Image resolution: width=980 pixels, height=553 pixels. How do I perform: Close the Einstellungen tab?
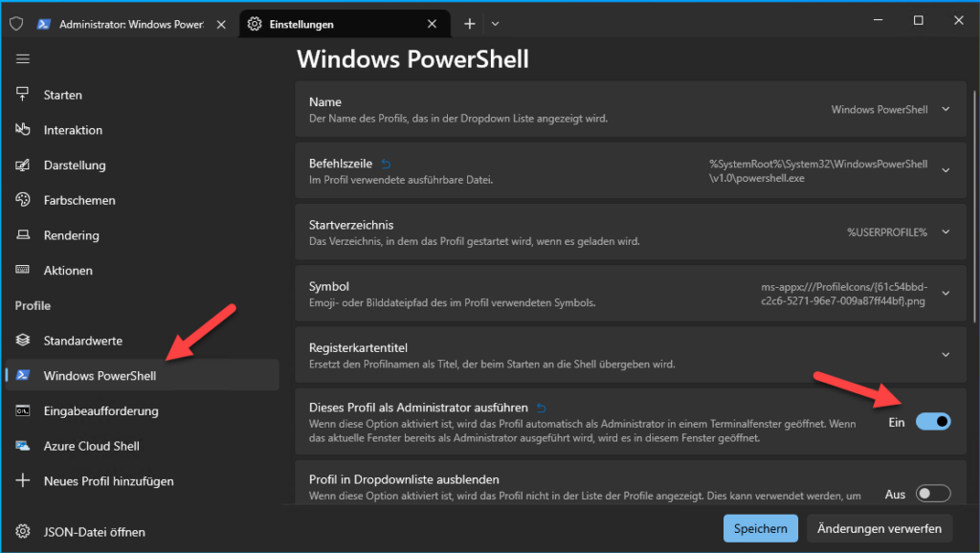coord(432,24)
